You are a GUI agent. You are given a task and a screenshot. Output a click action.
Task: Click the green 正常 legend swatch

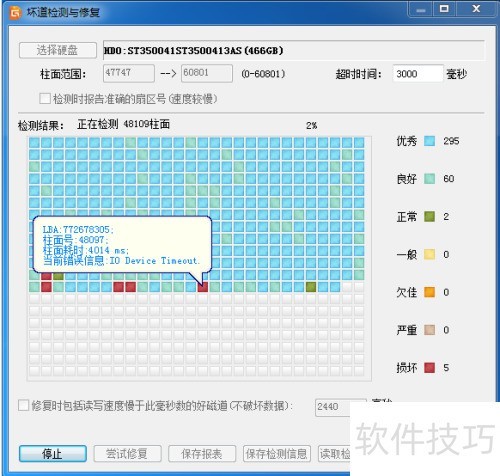click(x=429, y=217)
